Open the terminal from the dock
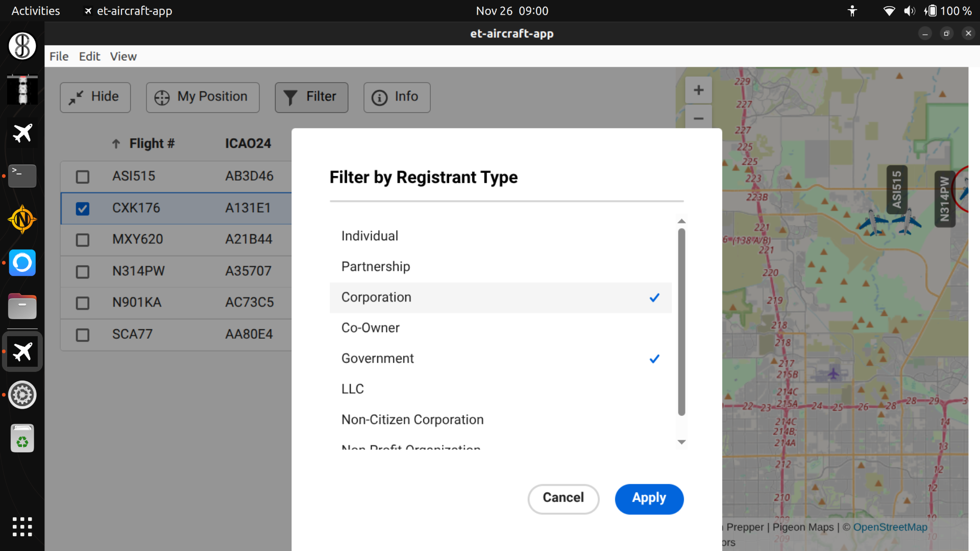 point(22,176)
